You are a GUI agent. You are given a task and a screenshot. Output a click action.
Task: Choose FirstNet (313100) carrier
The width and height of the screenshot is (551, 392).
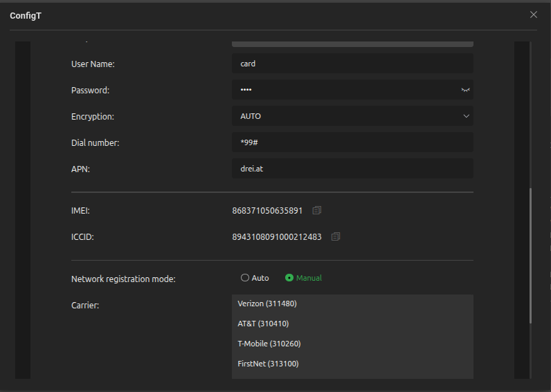(x=352, y=364)
